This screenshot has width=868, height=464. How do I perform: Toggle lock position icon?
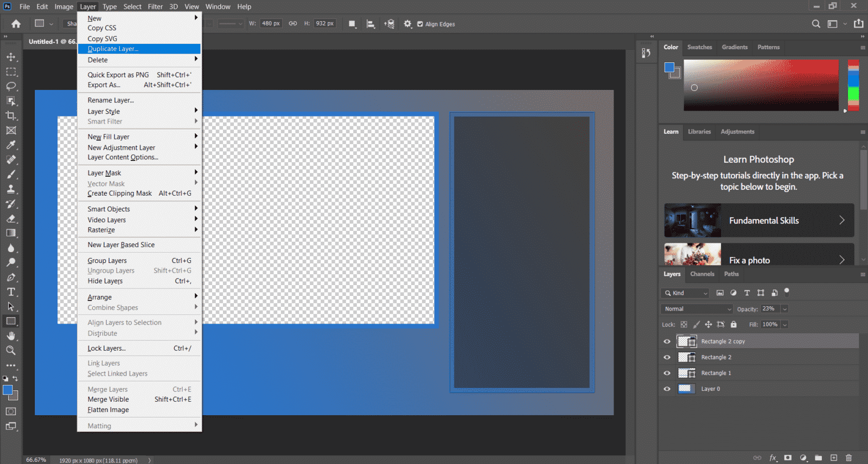click(708, 325)
